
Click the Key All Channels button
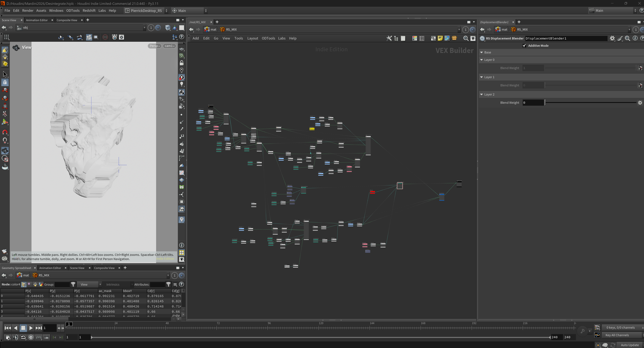click(x=617, y=335)
